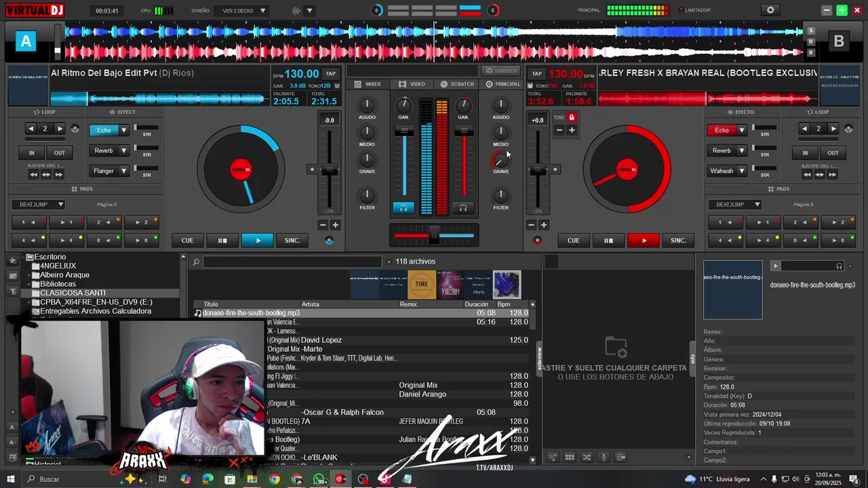Click deck B record button
Viewport: 868px width, 488px height.
(x=537, y=241)
